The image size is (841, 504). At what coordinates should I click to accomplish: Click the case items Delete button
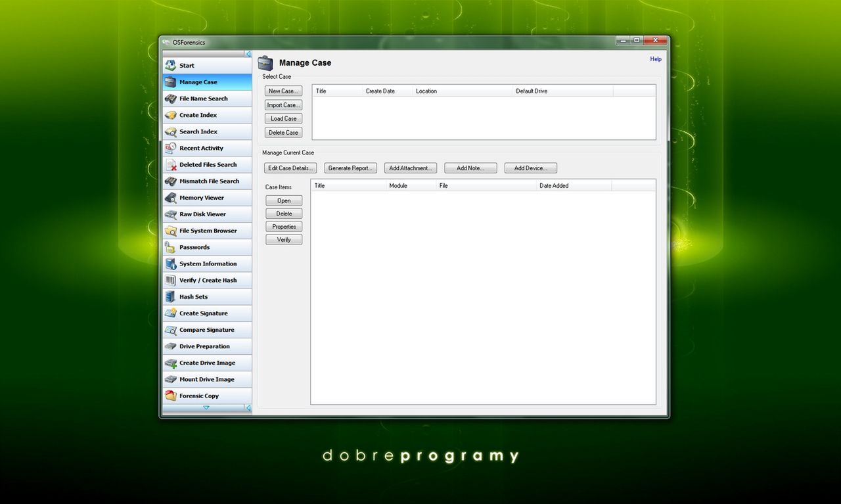tap(284, 214)
